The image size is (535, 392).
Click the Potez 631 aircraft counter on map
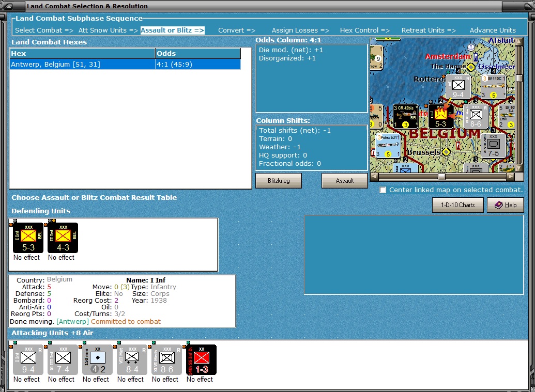click(388, 146)
